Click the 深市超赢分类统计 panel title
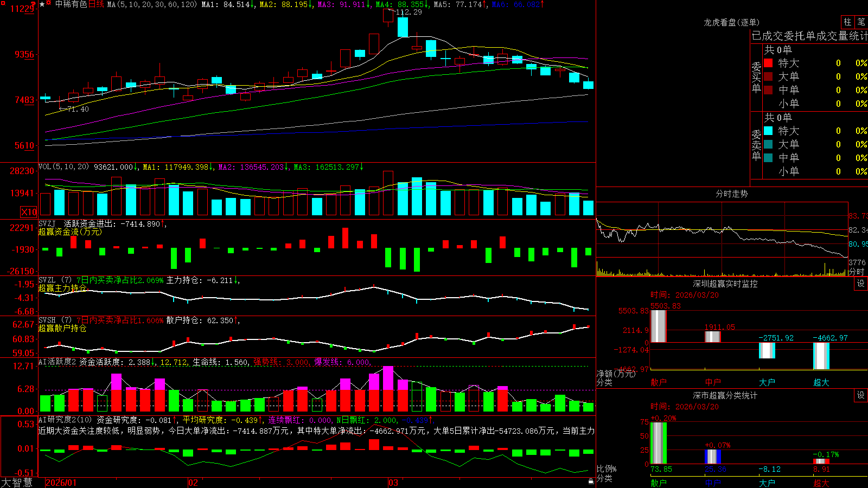This screenshot has width=868, height=488. 725,395
